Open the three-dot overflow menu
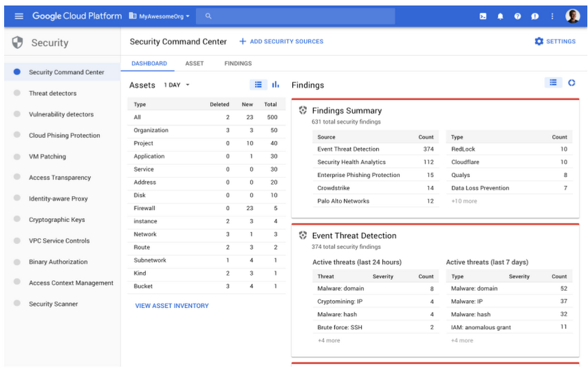 552,16
